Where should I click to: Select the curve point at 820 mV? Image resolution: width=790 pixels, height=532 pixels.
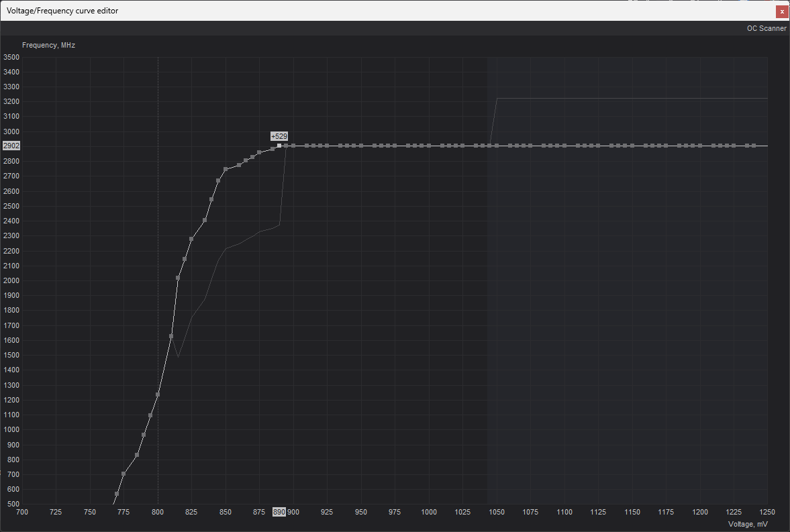185,259
